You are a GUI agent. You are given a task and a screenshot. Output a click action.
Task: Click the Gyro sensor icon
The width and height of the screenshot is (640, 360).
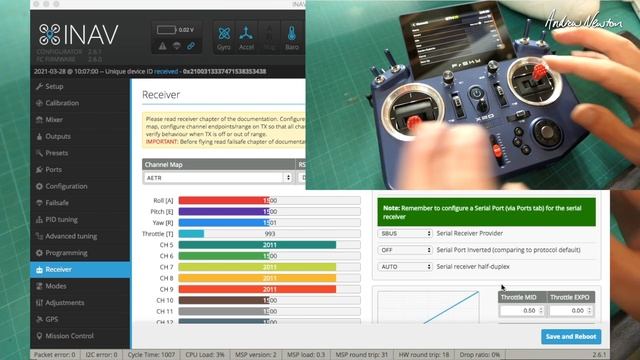(224, 38)
